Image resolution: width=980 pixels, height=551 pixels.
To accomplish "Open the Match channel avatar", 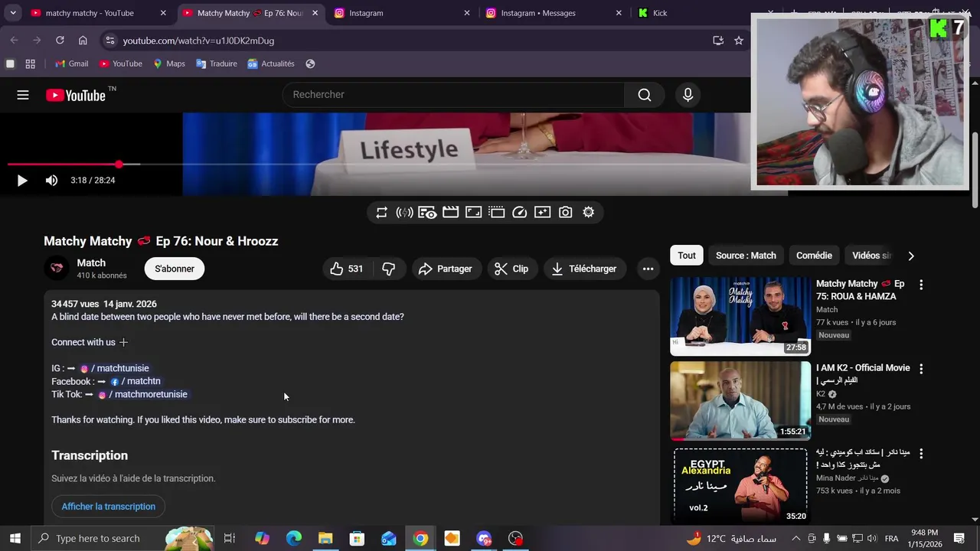I will [56, 269].
